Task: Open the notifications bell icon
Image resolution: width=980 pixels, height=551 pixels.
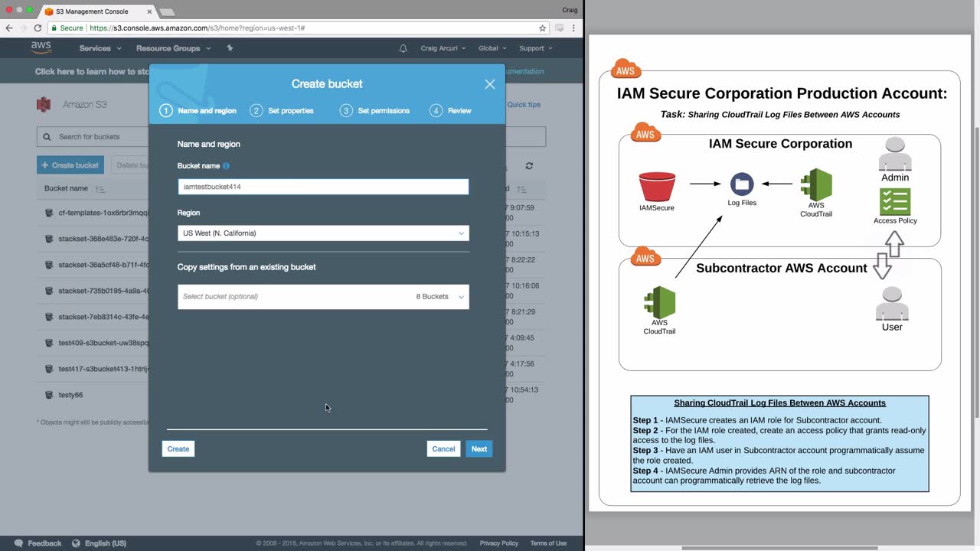Action: point(403,48)
